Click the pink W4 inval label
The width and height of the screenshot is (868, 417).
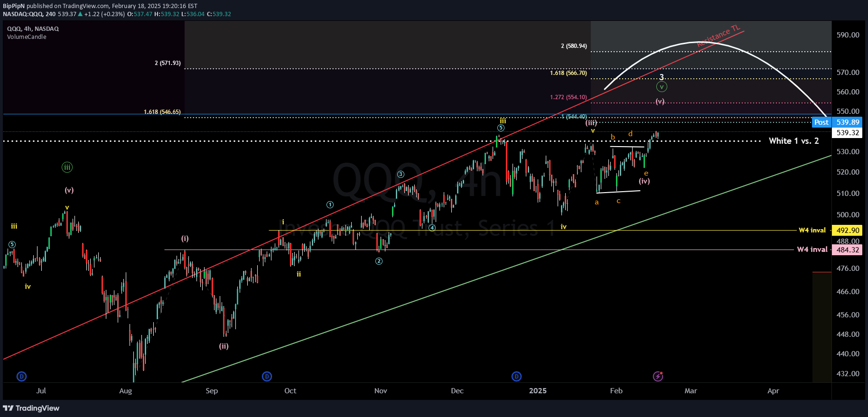812,250
